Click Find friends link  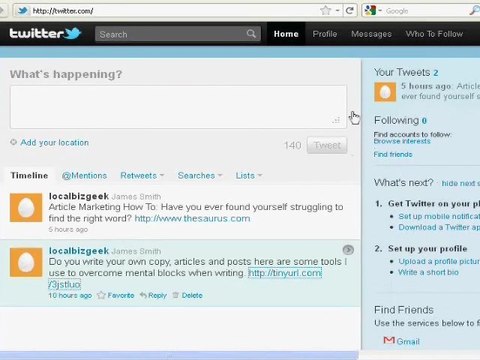click(x=393, y=154)
